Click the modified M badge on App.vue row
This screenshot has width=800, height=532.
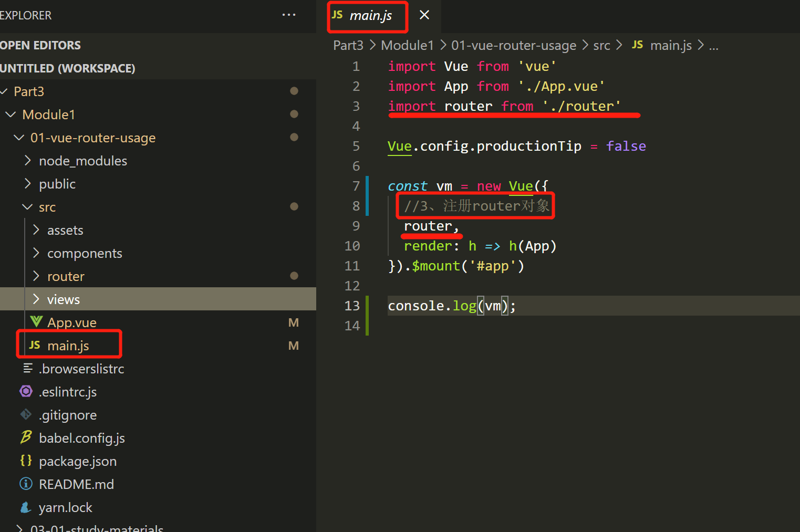pyautogui.click(x=294, y=322)
